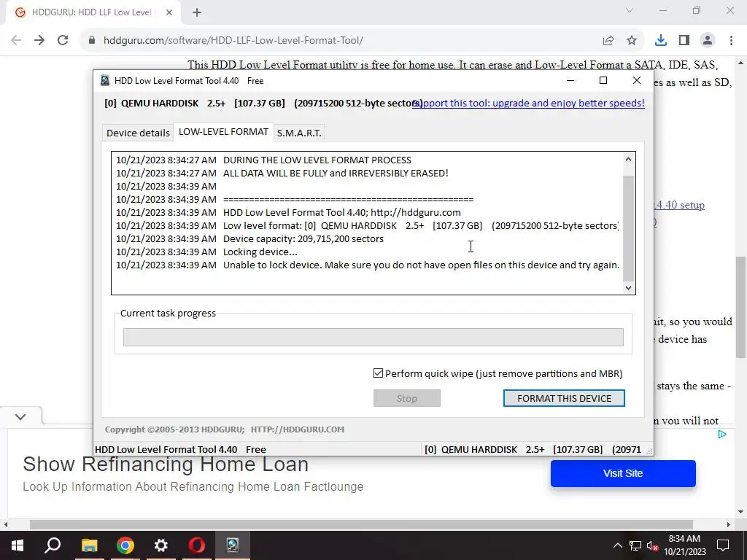Bookmark this page with the star icon
The width and height of the screenshot is (747, 560).
(632, 41)
